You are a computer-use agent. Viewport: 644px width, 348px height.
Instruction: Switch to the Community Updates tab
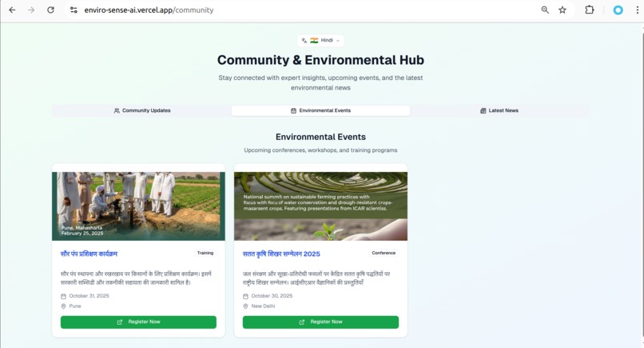click(x=141, y=110)
